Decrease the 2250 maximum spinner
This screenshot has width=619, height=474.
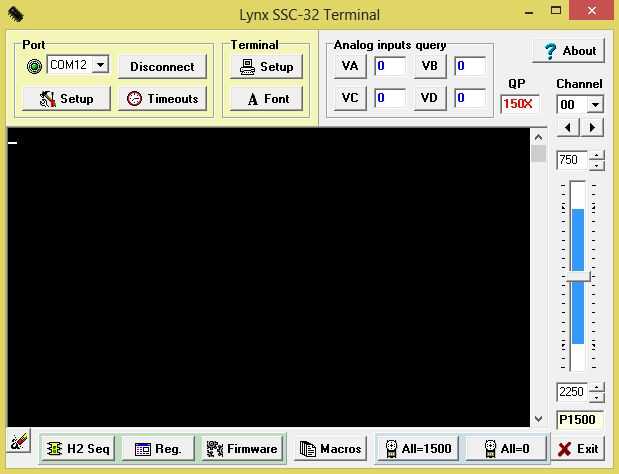(x=597, y=397)
